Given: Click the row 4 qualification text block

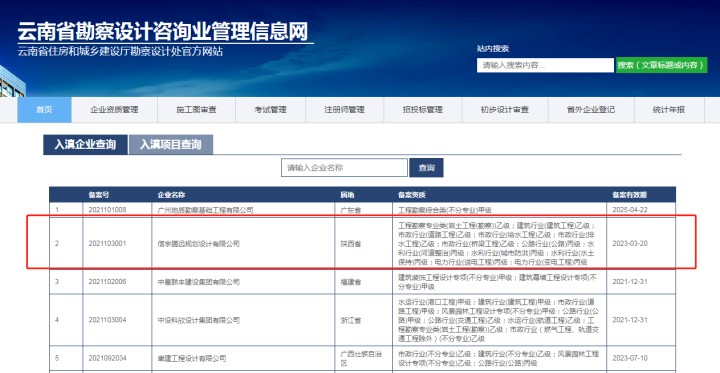Looking at the screenshot, I should pos(498,320).
